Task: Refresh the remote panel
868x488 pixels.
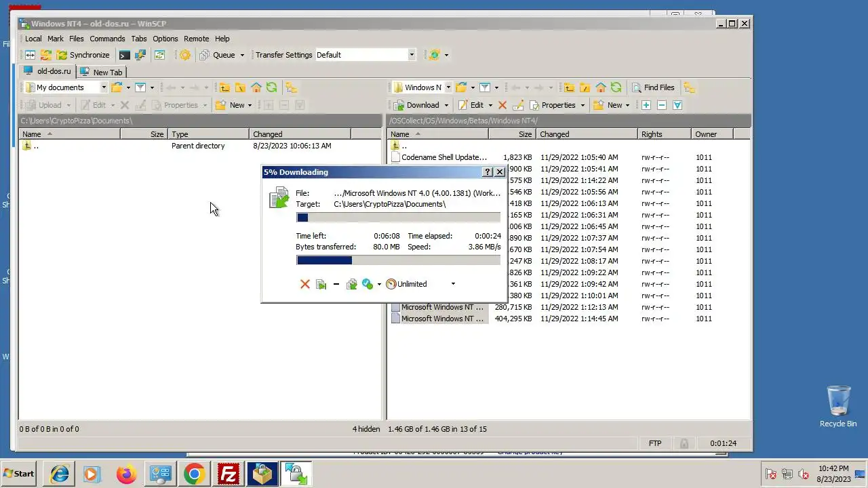Action: point(616,87)
